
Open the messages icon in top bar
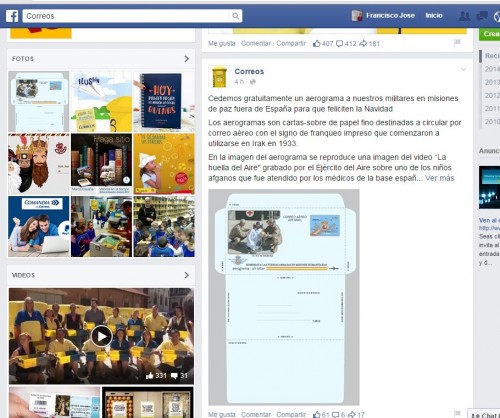click(x=482, y=16)
